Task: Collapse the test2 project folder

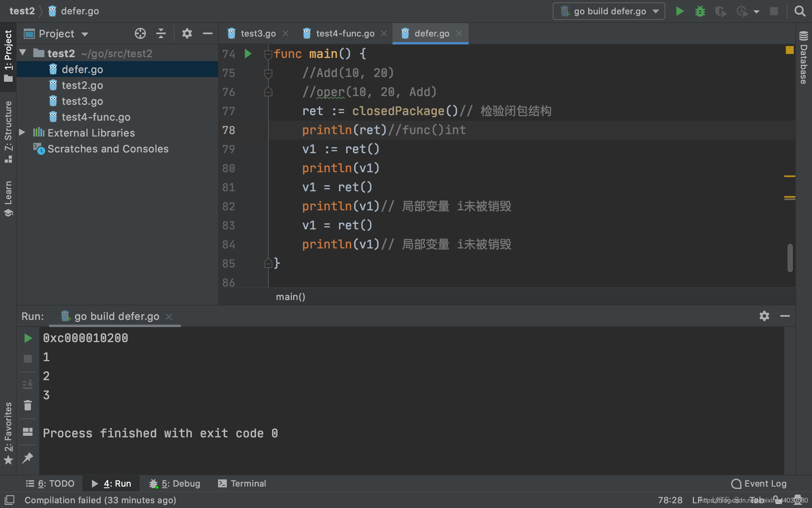Action: [23, 53]
